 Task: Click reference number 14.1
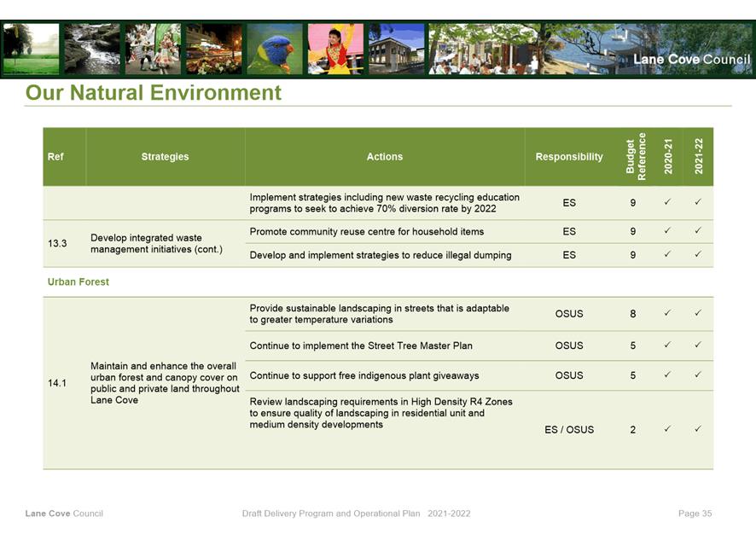pyautogui.click(x=57, y=383)
